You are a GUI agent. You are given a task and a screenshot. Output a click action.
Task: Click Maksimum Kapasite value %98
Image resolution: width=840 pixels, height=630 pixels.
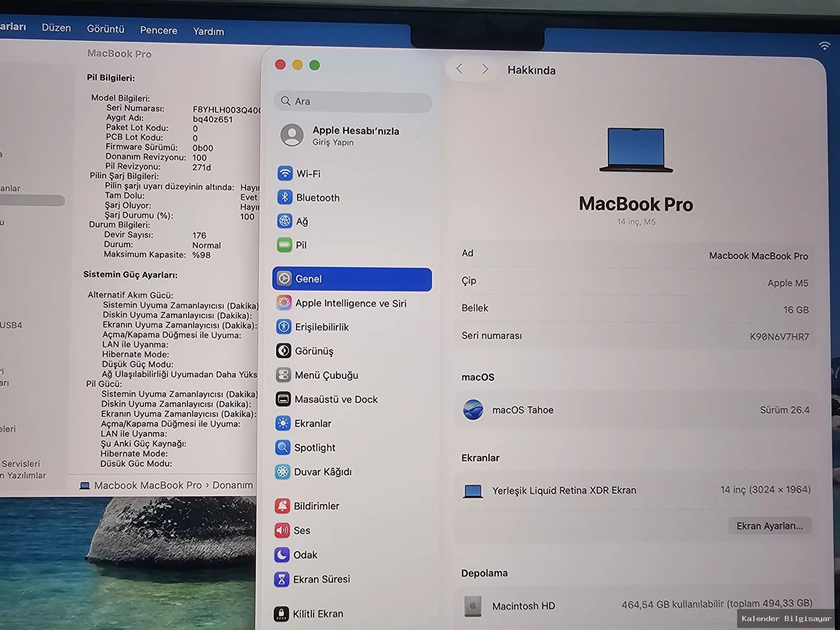point(202,255)
